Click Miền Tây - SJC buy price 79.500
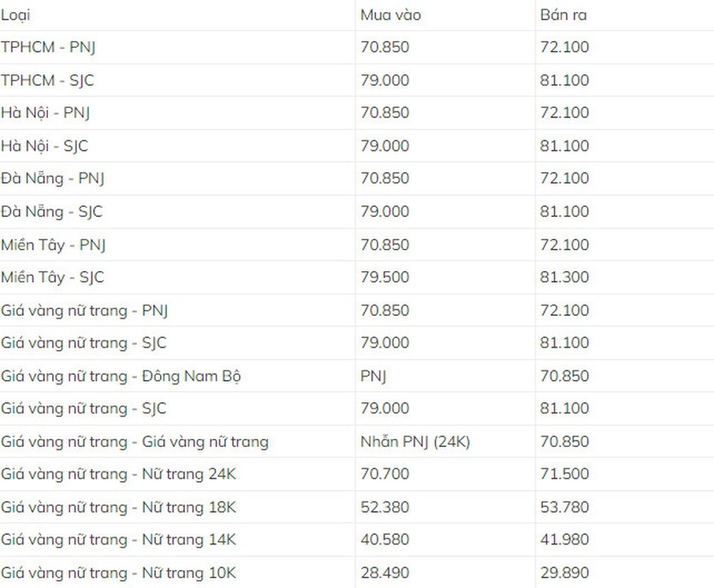Screen dimensions: 714x588 click(x=384, y=277)
